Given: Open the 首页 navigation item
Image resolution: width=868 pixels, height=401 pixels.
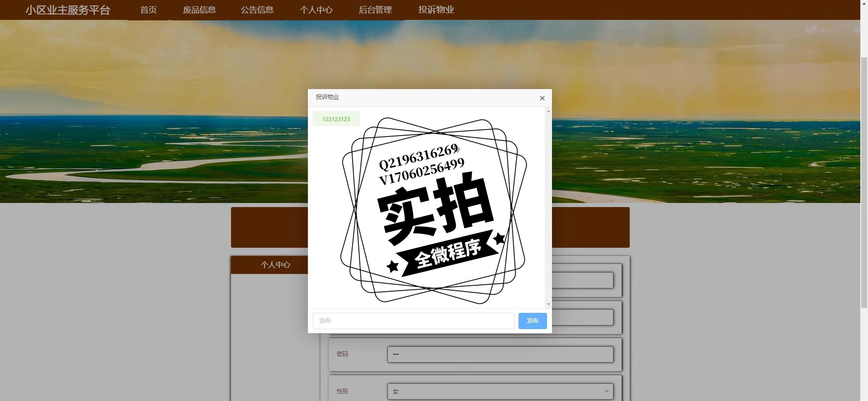Looking at the screenshot, I should pyautogui.click(x=148, y=10).
